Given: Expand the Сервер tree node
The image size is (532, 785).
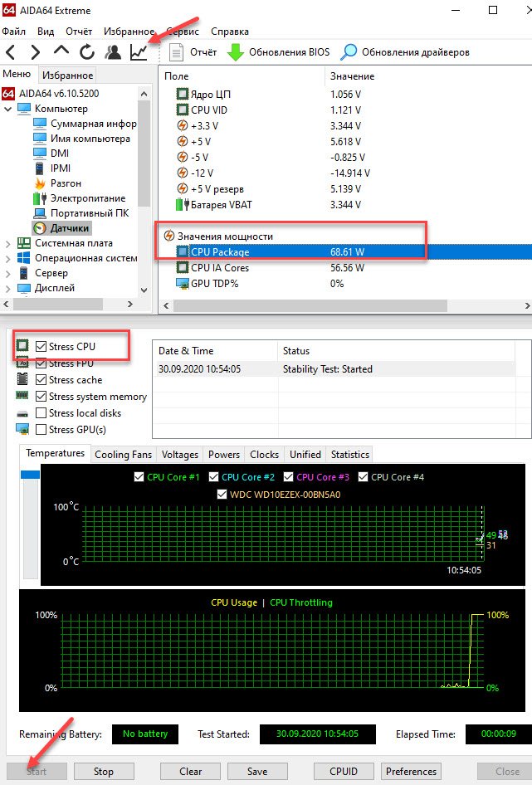Looking at the screenshot, I should click(x=7, y=274).
